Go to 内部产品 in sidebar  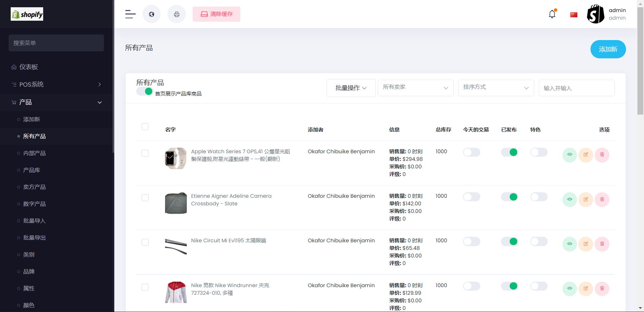[34, 153]
